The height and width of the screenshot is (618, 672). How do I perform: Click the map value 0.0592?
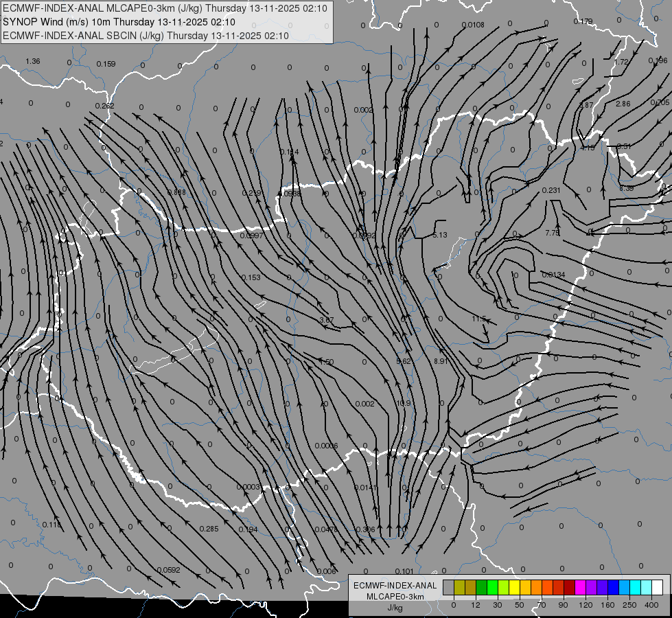point(168,571)
